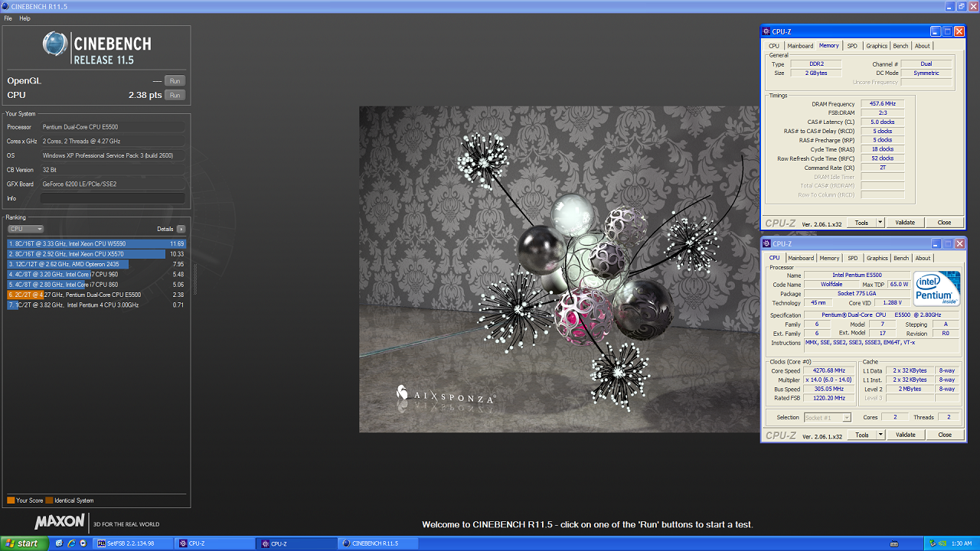Viewport: 980px width, 551px height.
Task: Run the OpenGL benchmark test
Action: (175, 80)
